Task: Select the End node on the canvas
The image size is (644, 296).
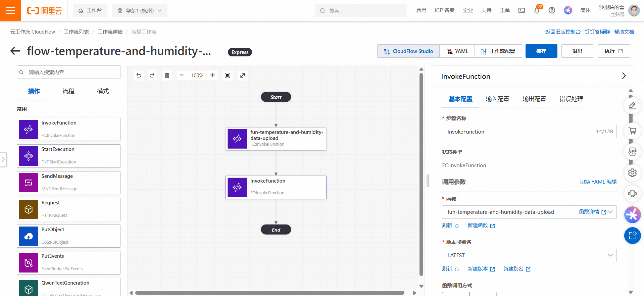Action: (276, 230)
